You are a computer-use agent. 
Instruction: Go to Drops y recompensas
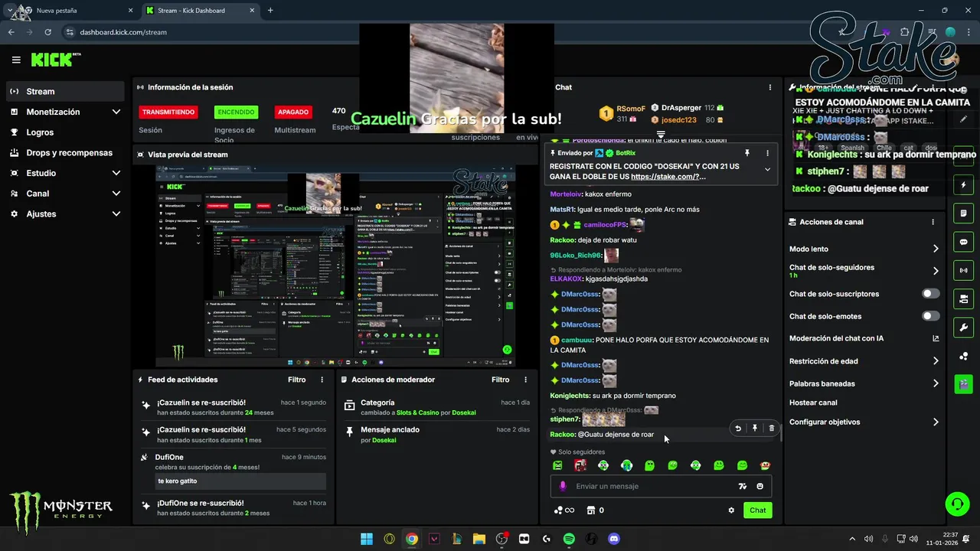click(x=65, y=152)
